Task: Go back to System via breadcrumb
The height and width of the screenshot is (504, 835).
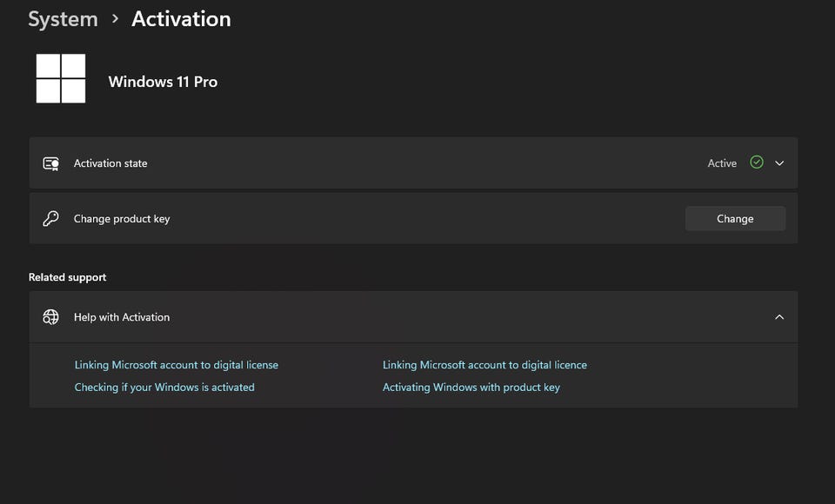Action: [x=63, y=19]
